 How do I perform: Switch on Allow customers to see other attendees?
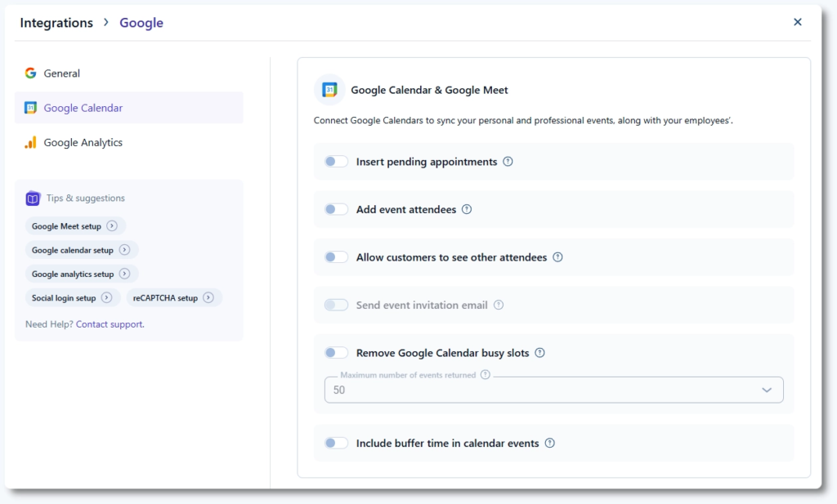[x=336, y=257]
